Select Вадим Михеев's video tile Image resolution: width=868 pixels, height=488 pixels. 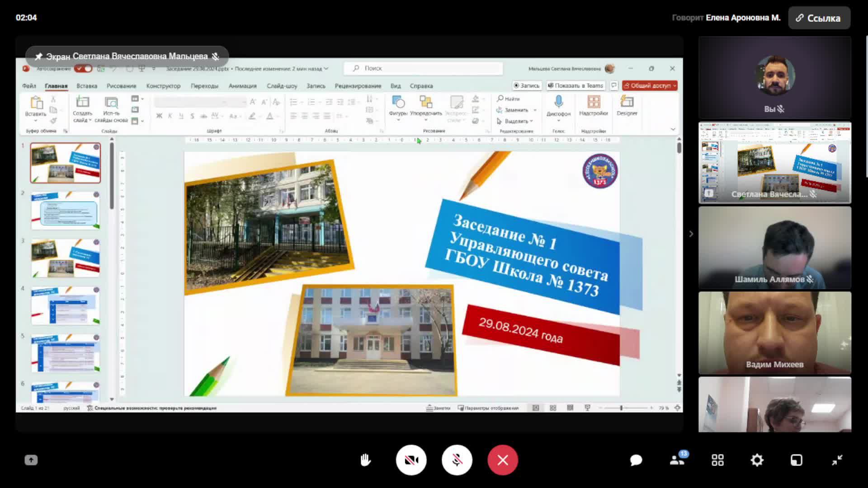point(774,333)
